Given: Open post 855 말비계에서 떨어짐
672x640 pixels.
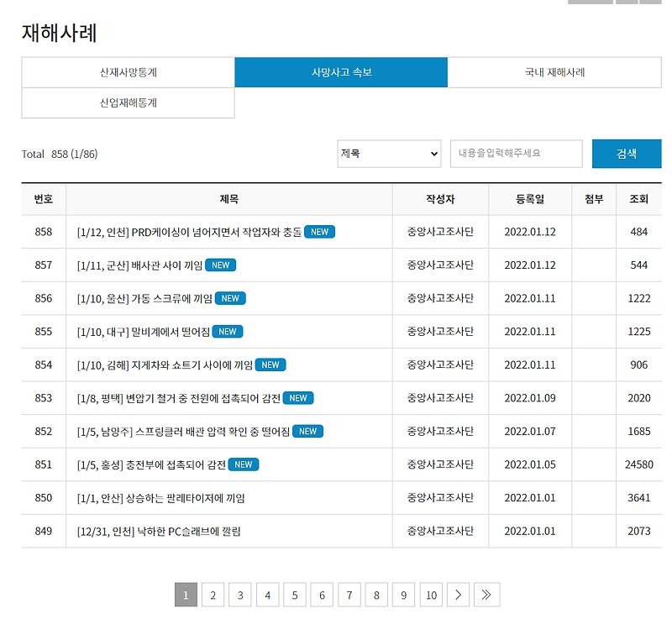Looking at the screenshot, I should 144,332.
